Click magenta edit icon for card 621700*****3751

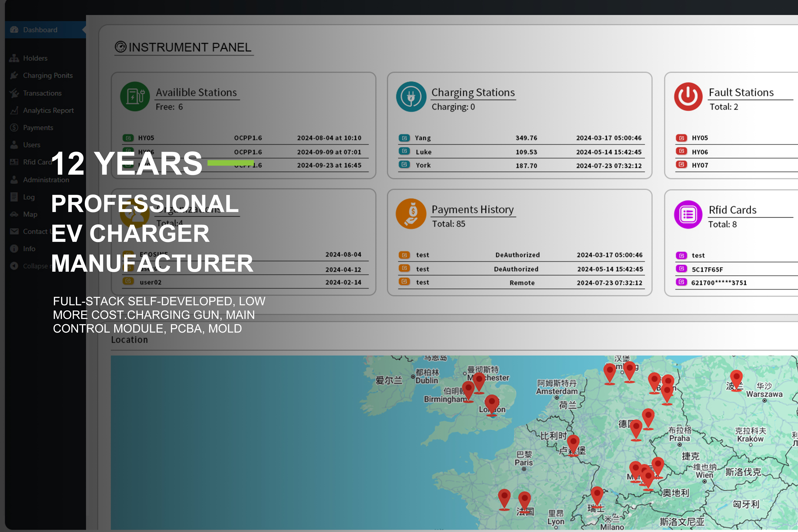tap(681, 282)
